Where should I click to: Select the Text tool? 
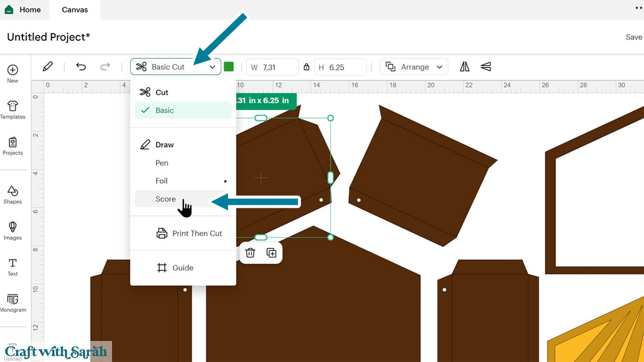pos(12,267)
